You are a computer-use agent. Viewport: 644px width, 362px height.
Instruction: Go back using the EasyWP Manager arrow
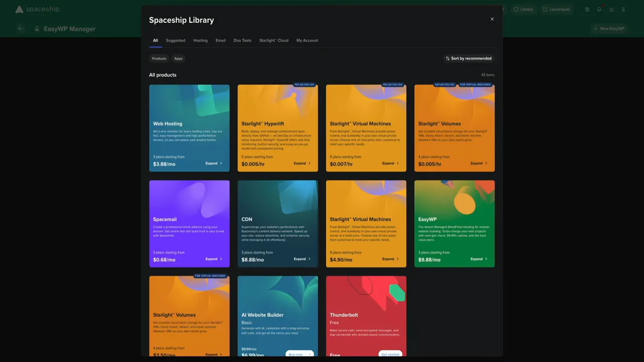pyautogui.click(x=21, y=29)
